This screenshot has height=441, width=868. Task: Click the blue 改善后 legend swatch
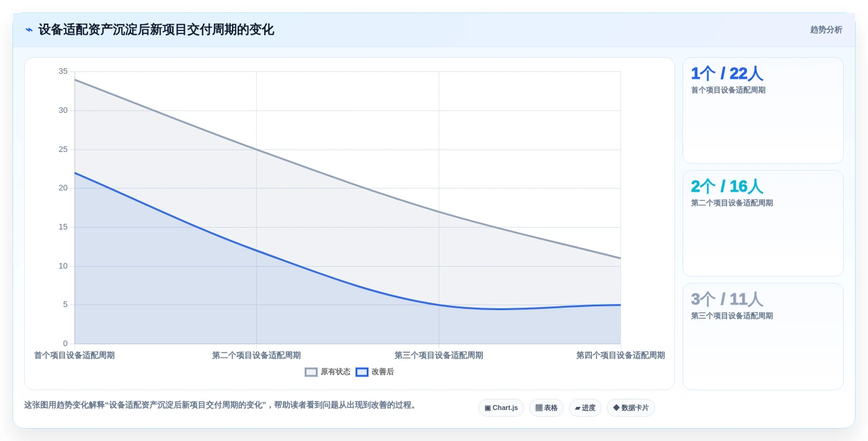pos(362,372)
